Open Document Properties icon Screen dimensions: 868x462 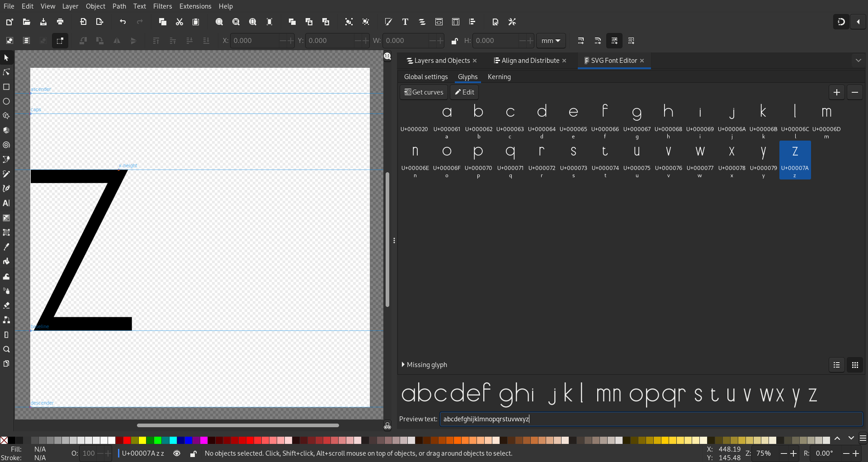[x=495, y=22]
